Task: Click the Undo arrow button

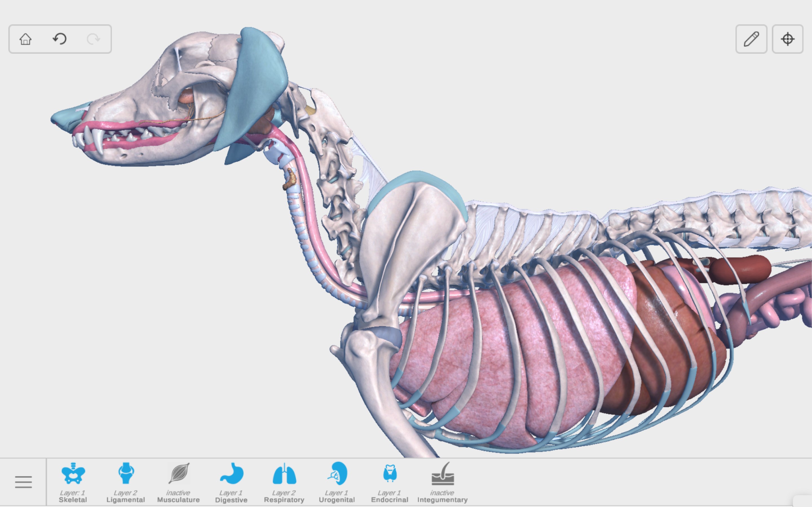Action: click(60, 39)
